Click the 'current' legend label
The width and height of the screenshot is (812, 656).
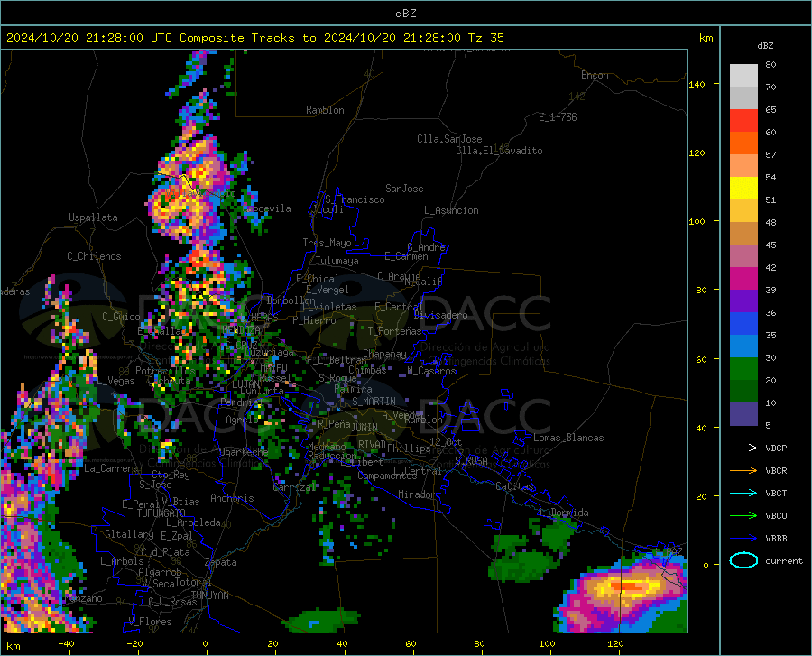click(x=784, y=560)
